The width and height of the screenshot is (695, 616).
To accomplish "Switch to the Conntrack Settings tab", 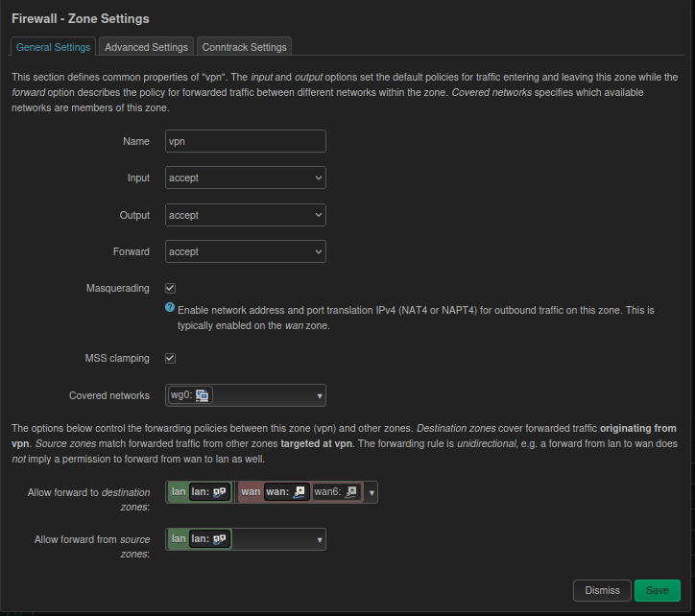I will coord(244,47).
